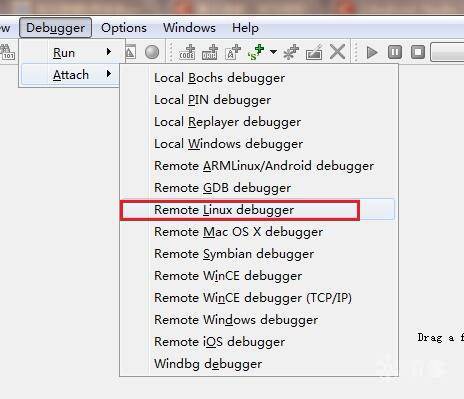Open the Help menu
Image resolution: width=464 pixels, height=399 pixels.
click(245, 28)
